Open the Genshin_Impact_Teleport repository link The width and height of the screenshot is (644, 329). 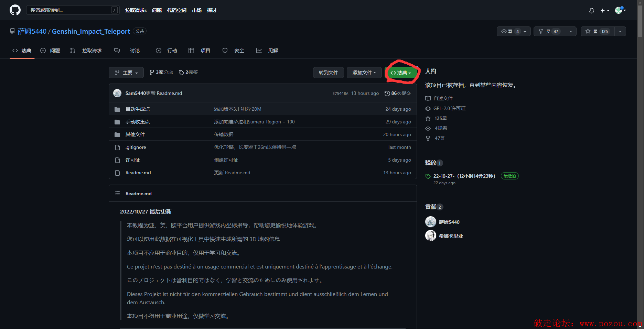point(91,31)
